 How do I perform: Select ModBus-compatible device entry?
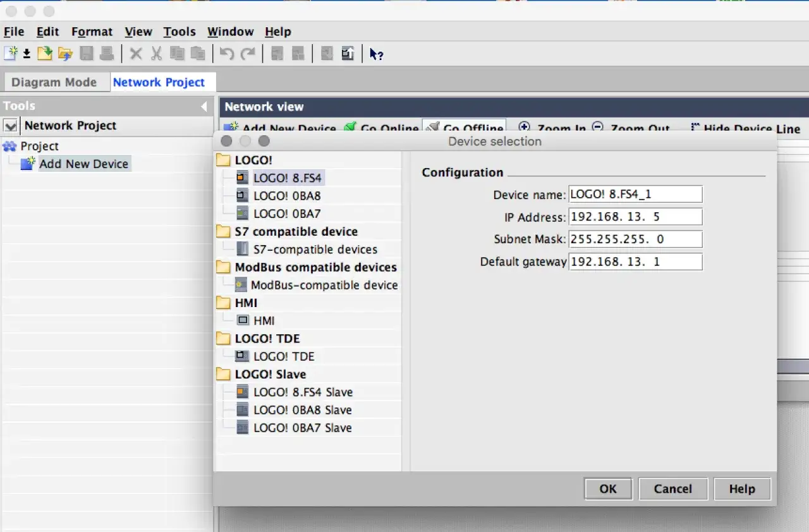click(324, 285)
